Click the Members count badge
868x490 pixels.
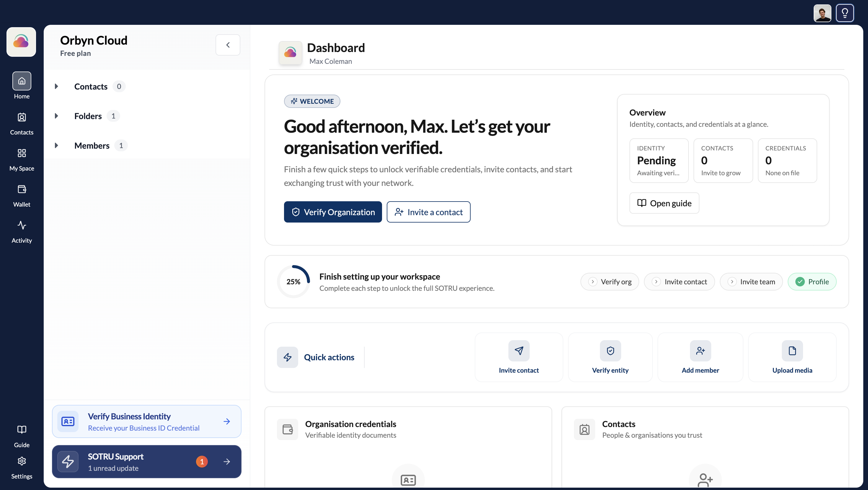pyautogui.click(x=121, y=146)
